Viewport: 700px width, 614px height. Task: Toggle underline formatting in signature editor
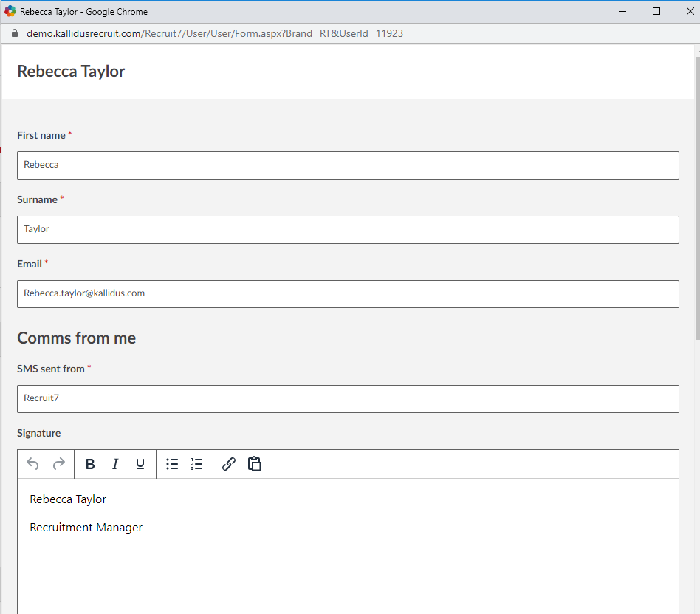[140, 464]
